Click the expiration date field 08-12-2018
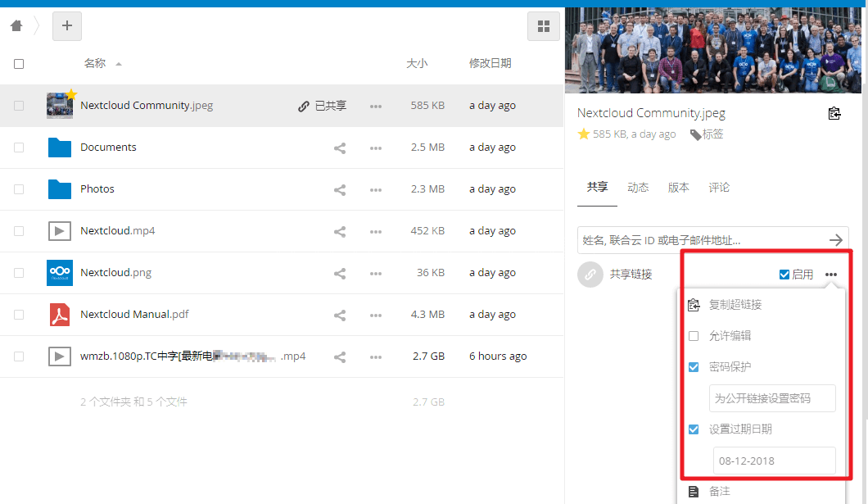The width and height of the screenshot is (868, 504). [x=775, y=461]
